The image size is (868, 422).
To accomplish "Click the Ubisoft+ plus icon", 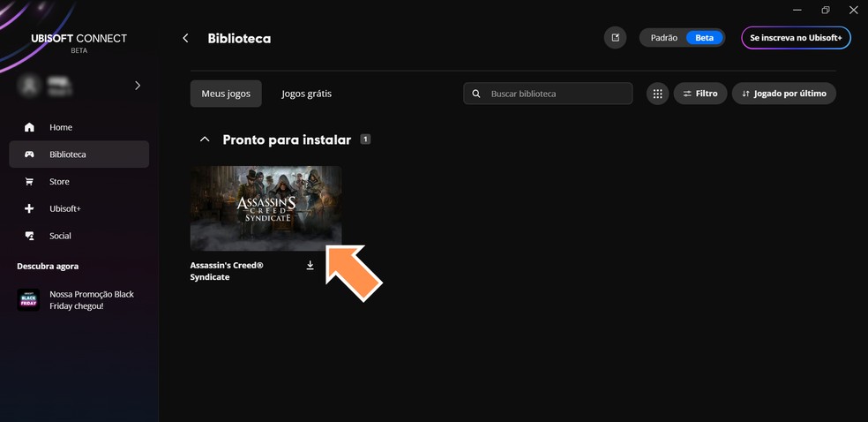I will pos(29,208).
